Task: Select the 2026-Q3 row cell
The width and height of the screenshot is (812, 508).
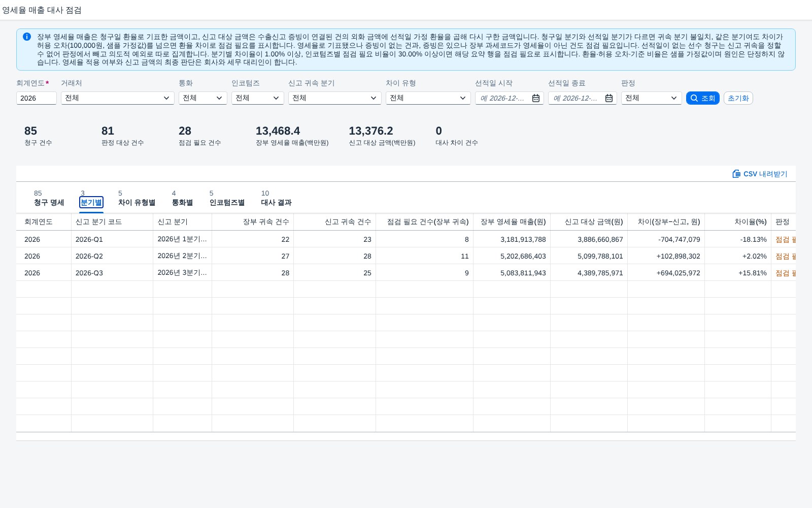Action: (112, 273)
